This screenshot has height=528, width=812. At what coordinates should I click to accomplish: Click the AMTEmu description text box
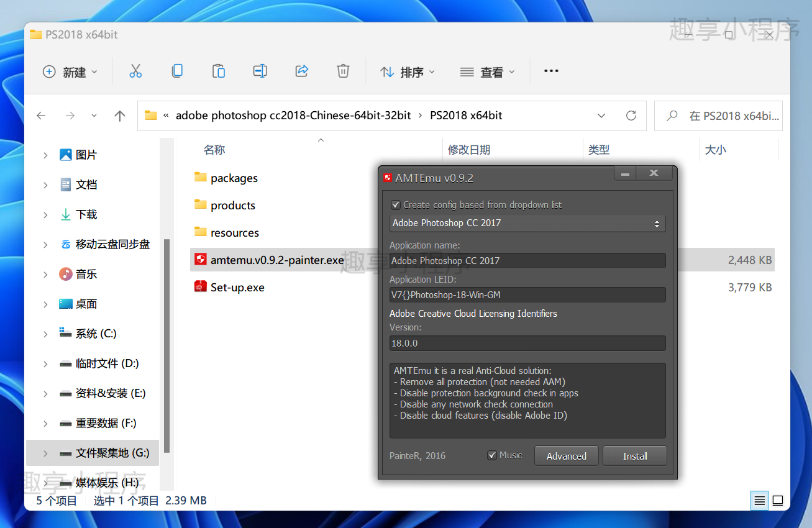(x=527, y=401)
